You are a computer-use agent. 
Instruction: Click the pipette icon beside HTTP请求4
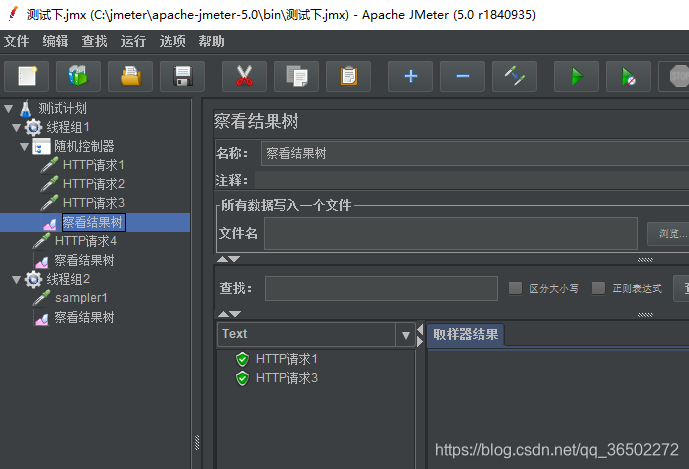click(41, 241)
